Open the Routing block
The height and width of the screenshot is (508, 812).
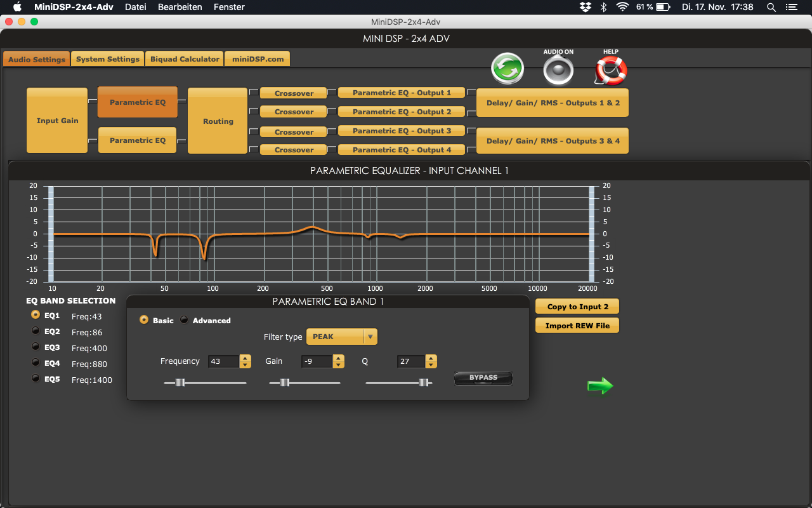tap(218, 121)
